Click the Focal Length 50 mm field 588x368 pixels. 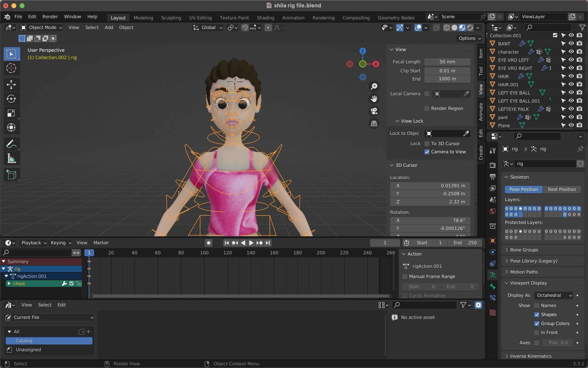(x=447, y=62)
